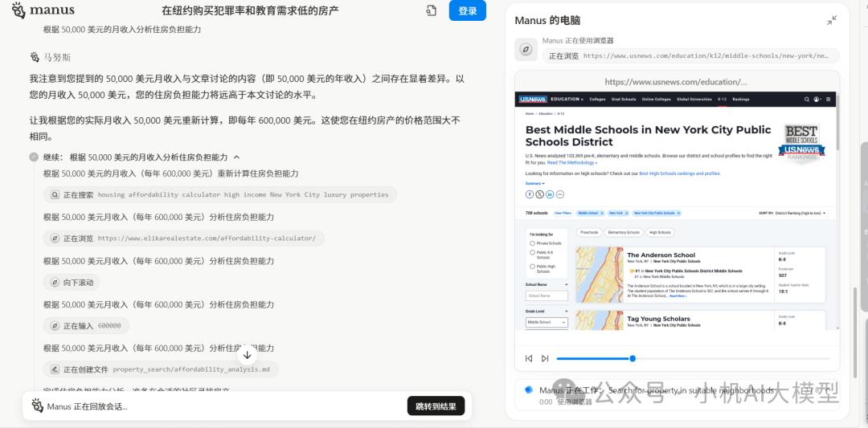Open the Sort By District Ranking dropdown
The image size is (868, 428).
pos(792,213)
